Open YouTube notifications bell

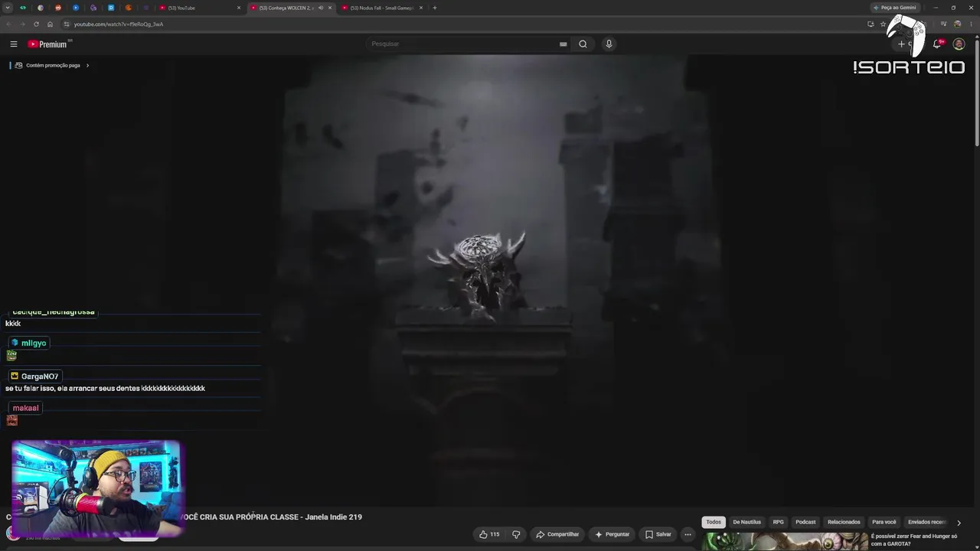pyautogui.click(x=937, y=44)
